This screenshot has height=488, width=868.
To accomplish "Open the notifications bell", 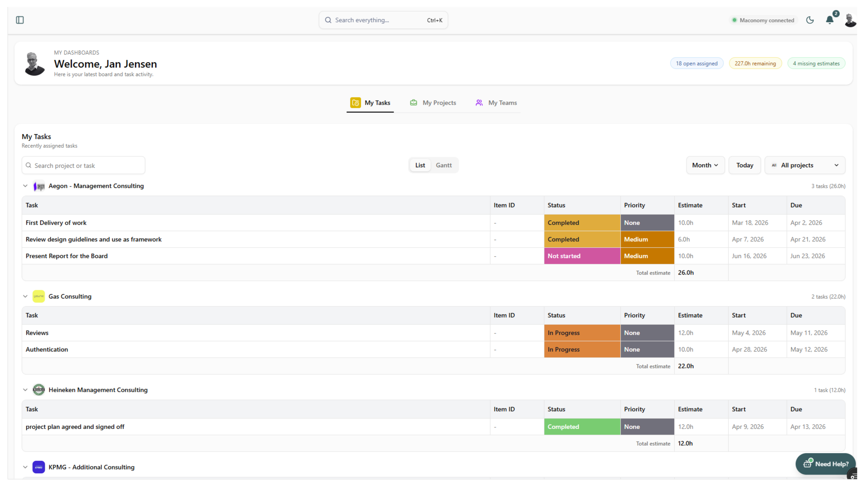I will tap(829, 20).
